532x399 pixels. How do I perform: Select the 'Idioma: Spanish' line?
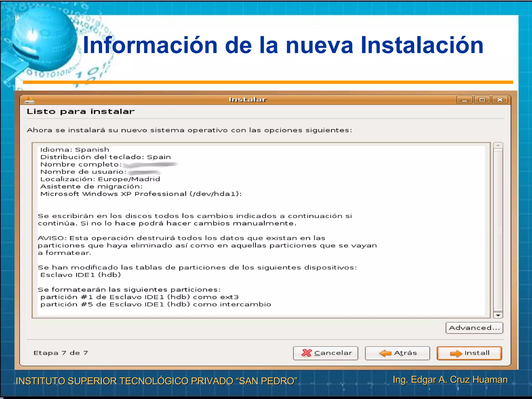click(x=75, y=150)
